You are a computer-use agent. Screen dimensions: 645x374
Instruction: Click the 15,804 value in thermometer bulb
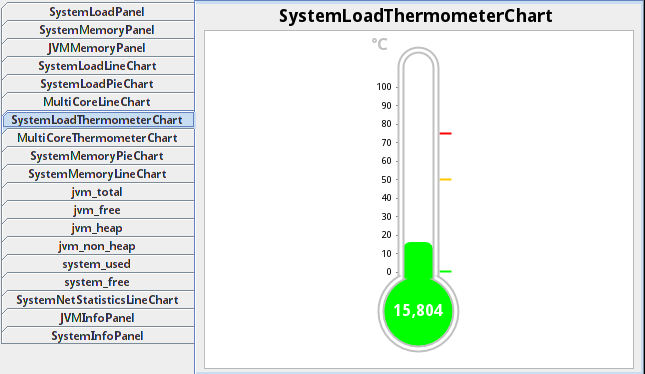pos(418,310)
